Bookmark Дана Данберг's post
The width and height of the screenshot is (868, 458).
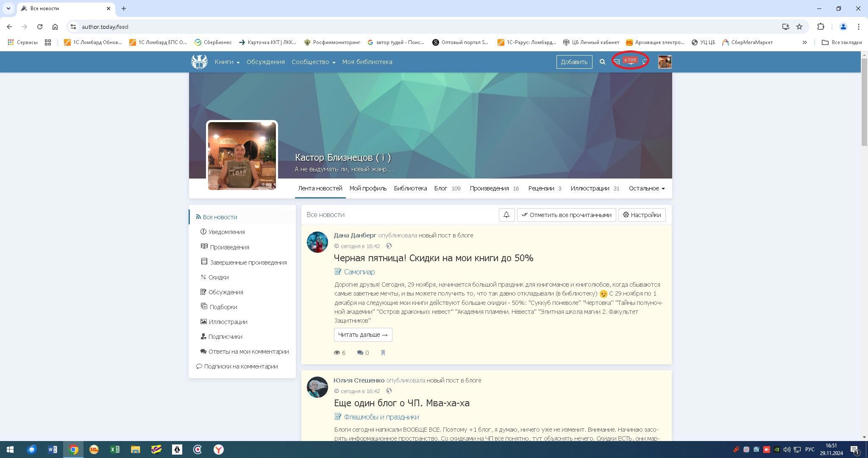tap(383, 353)
